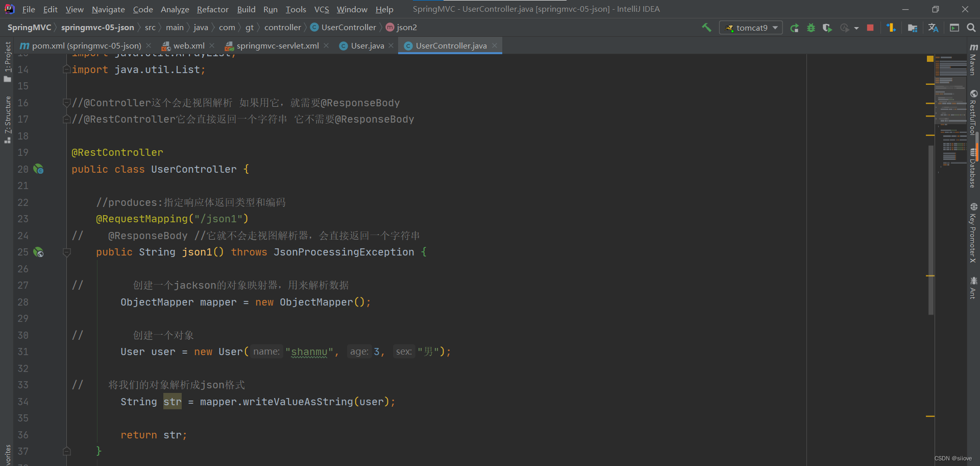Image resolution: width=980 pixels, height=466 pixels.
Task: Open the Key Promoter X panel
Action: (974, 232)
